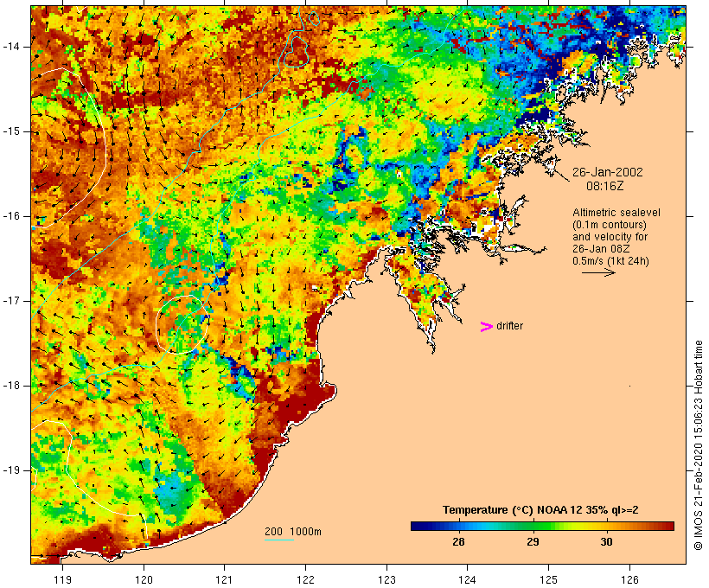Click the '26-Jan 08Z' caption line
The image size is (709, 588).
602,249
